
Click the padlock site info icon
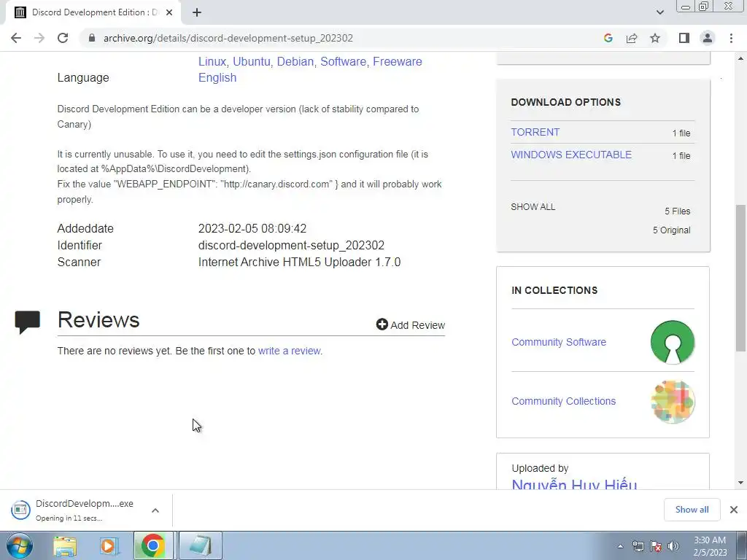tap(92, 38)
